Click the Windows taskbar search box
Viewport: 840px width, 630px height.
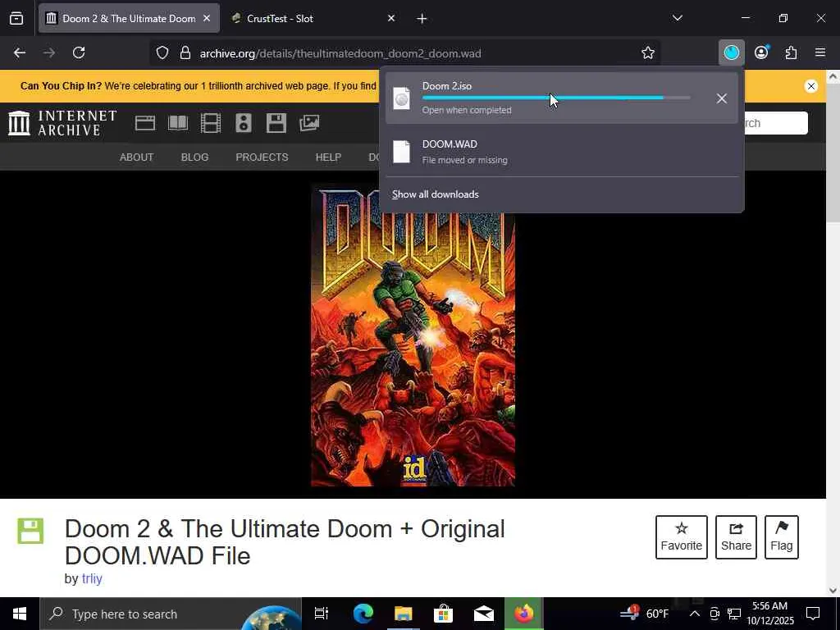[x=171, y=614]
